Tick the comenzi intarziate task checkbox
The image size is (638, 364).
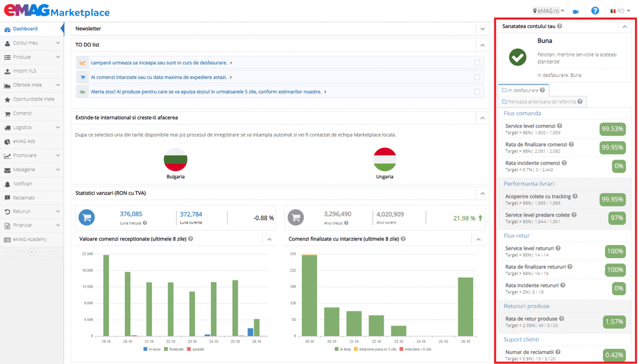pyautogui.click(x=477, y=77)
